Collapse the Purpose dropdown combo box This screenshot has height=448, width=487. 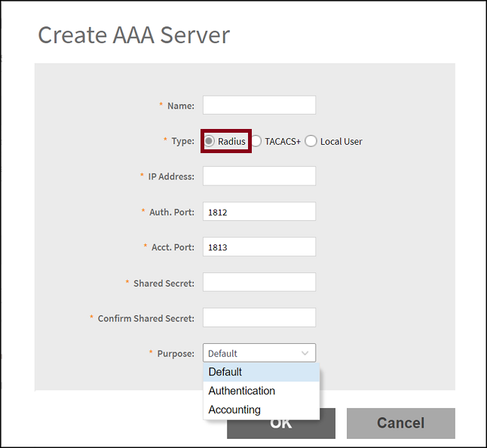pyautogui.click(x=259, y=353)
